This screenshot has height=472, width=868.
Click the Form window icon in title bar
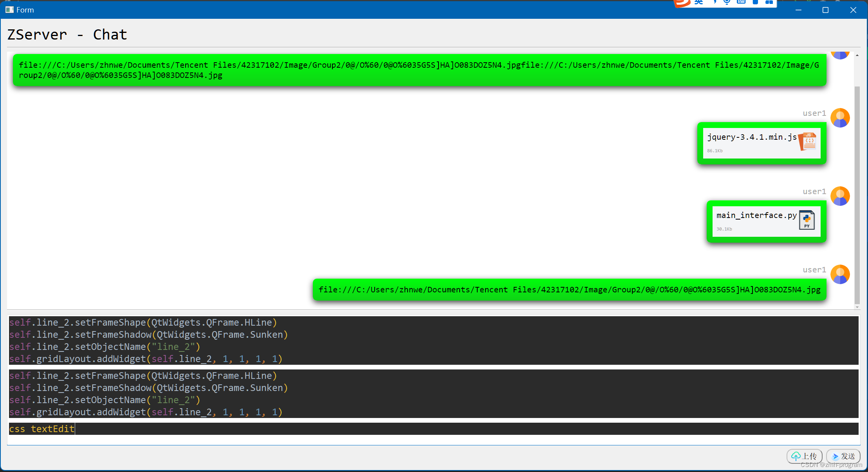click(9, 10)
